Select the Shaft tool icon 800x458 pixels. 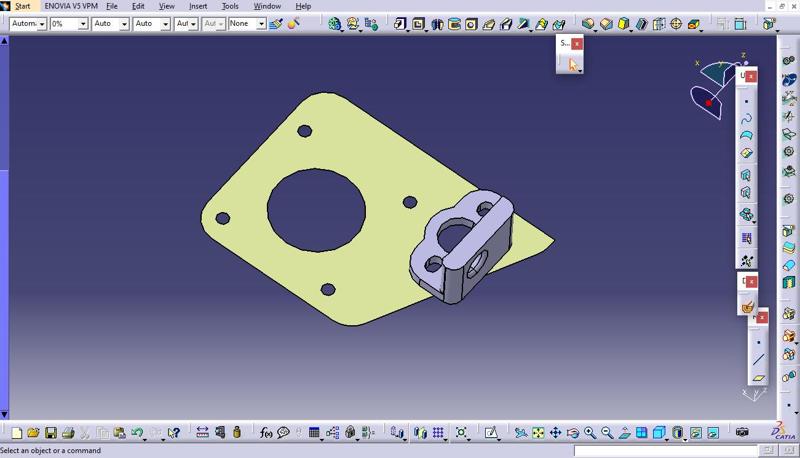437,24
